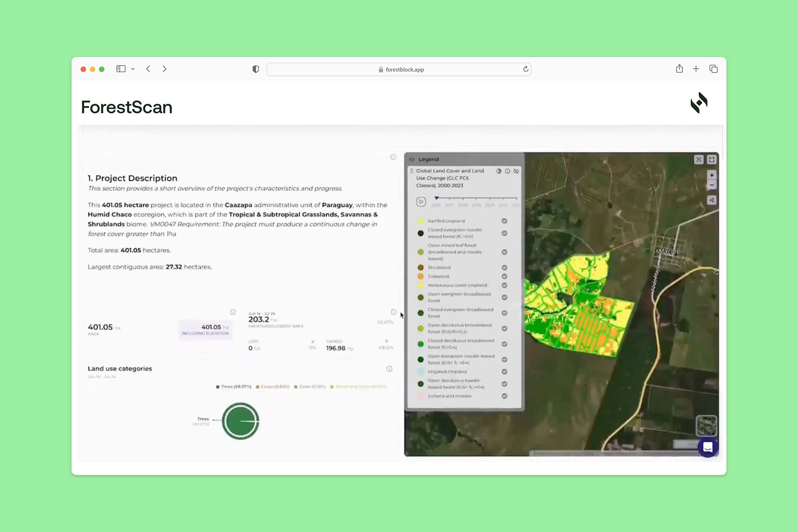This screenshot has height=532, width=798.
Task: Click the Legend title
Action: pos(429,159)
